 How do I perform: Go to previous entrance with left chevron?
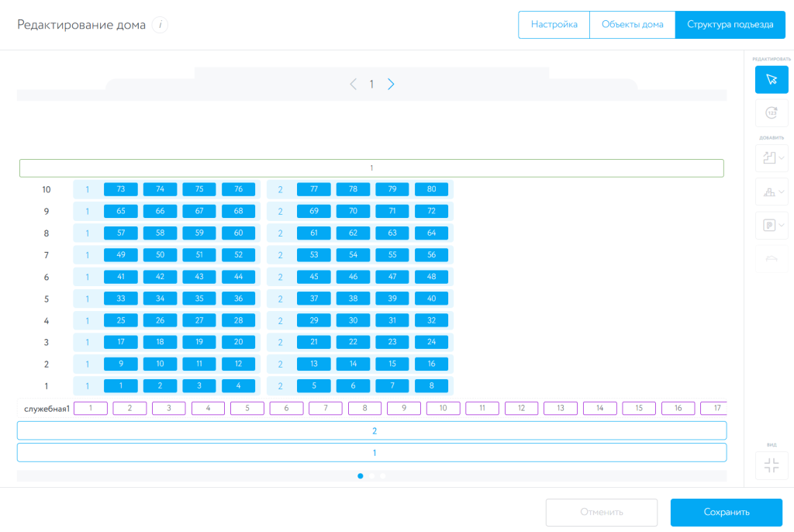click(x=354, y=85)
